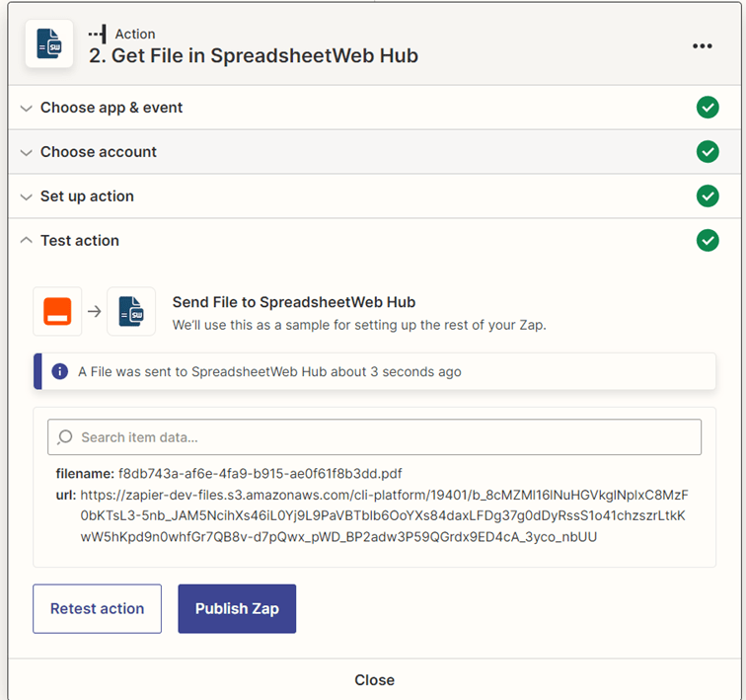Click the Retest action button

[x=97, y=608]
